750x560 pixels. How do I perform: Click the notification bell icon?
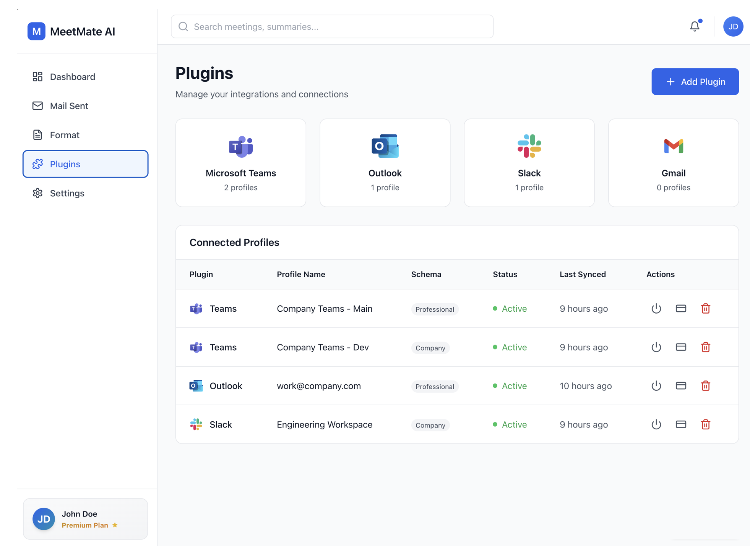(694, 26)
